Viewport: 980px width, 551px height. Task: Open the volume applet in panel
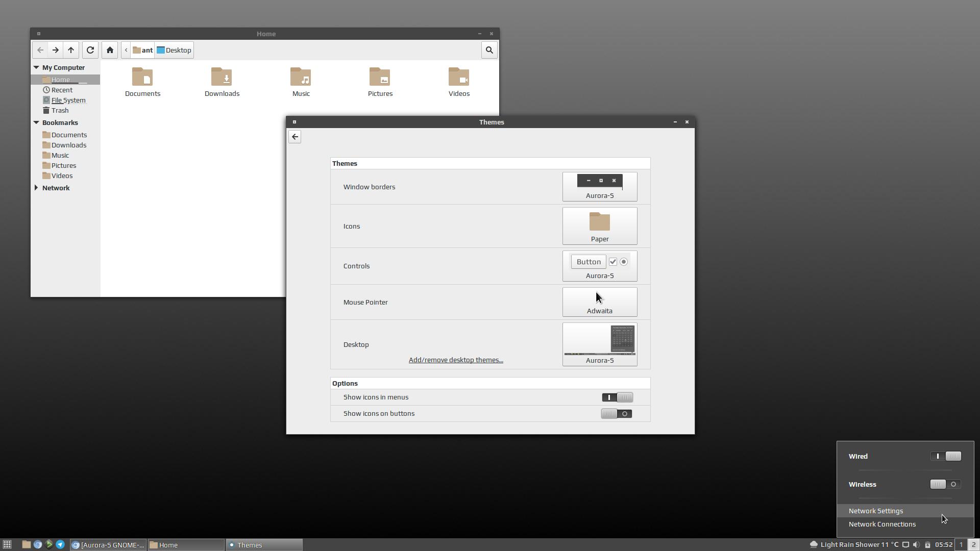(x=916, y=545)
